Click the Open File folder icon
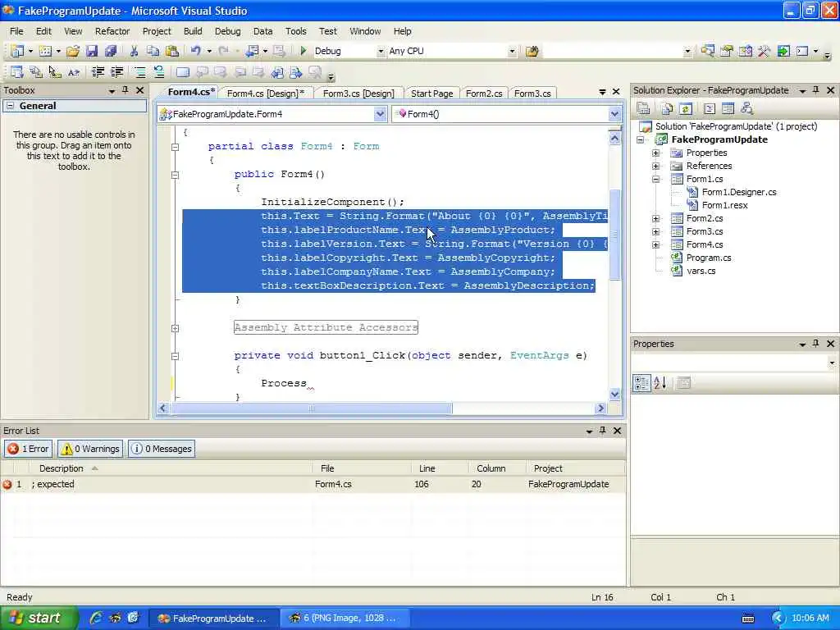The height and width of the screenshot is (630, 840). (x=73, y=51)
